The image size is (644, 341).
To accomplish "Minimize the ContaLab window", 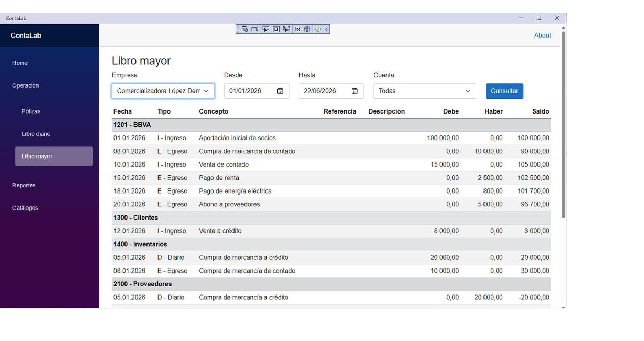I will (521, 18).
